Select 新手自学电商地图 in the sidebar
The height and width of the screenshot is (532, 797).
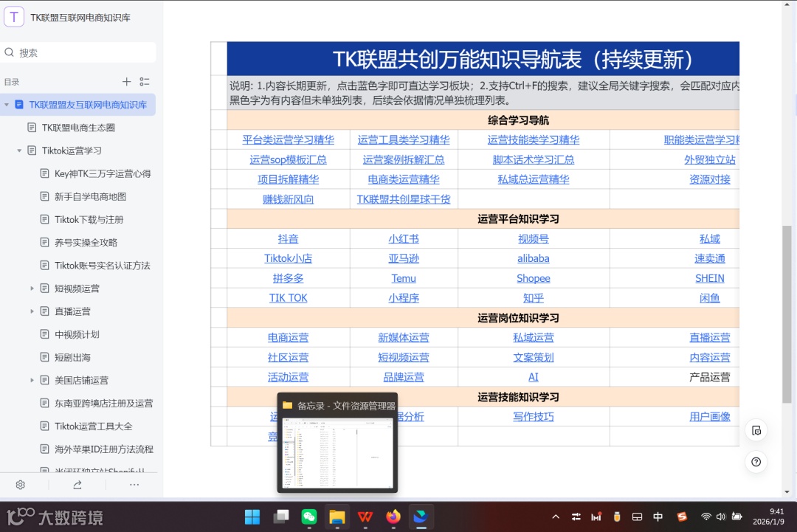pos(91,197)
